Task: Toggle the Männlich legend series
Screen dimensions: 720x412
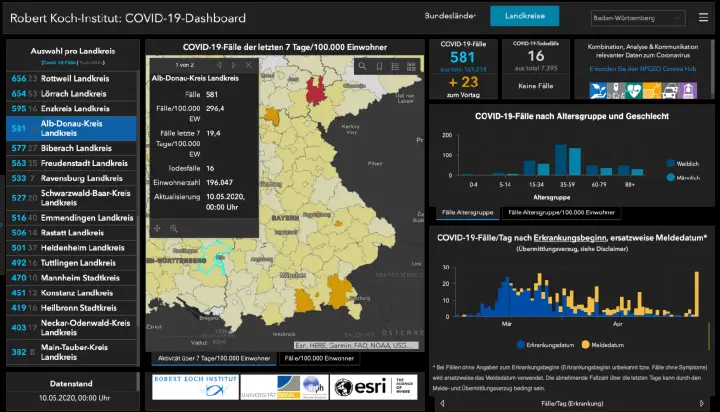Action: tap(681, 177)
